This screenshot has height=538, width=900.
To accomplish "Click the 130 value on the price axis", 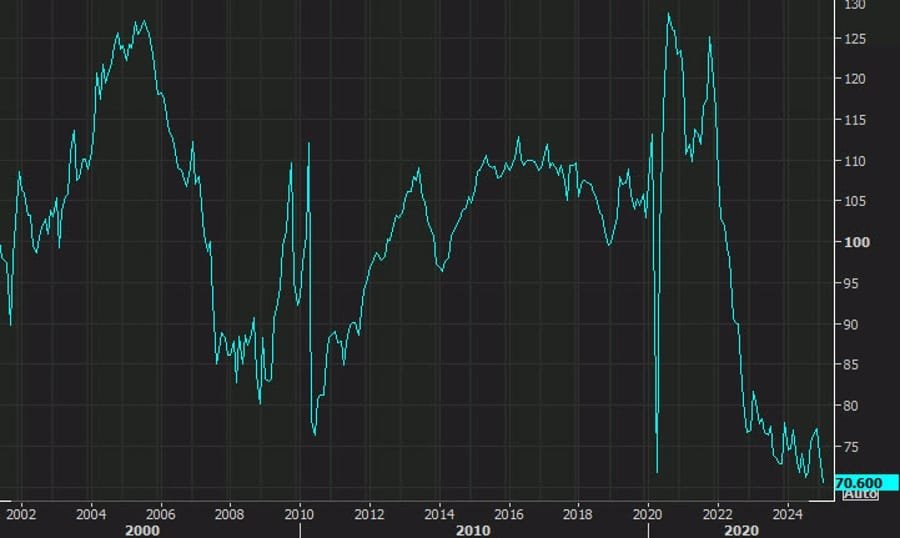I will [854, 5].
